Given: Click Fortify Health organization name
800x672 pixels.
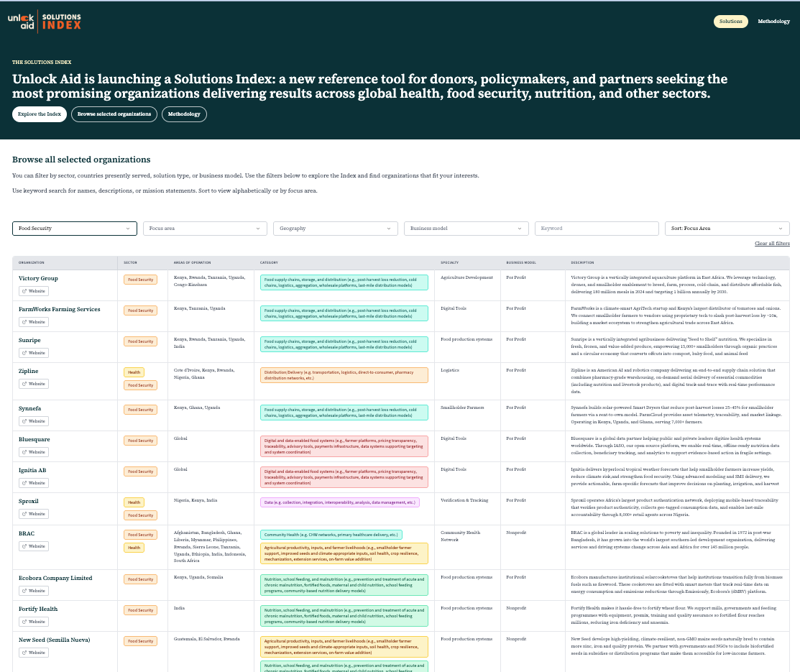Looking at the screenshot, I should [38, 609].
